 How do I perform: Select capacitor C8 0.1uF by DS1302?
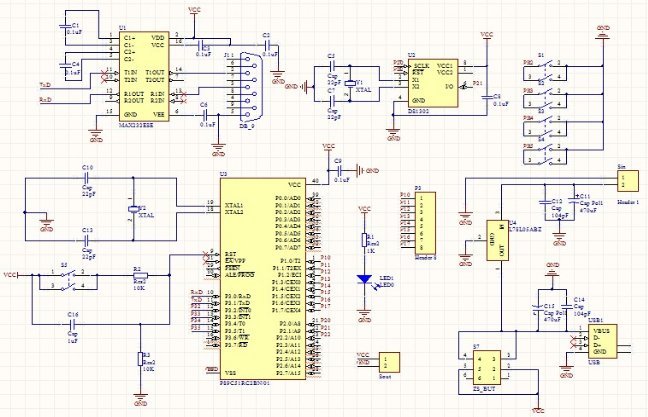tap(487, 98)
